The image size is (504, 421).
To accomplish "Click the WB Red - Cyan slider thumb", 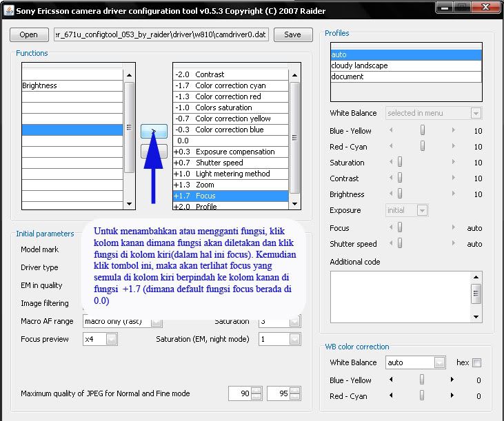I will [422, 396].
